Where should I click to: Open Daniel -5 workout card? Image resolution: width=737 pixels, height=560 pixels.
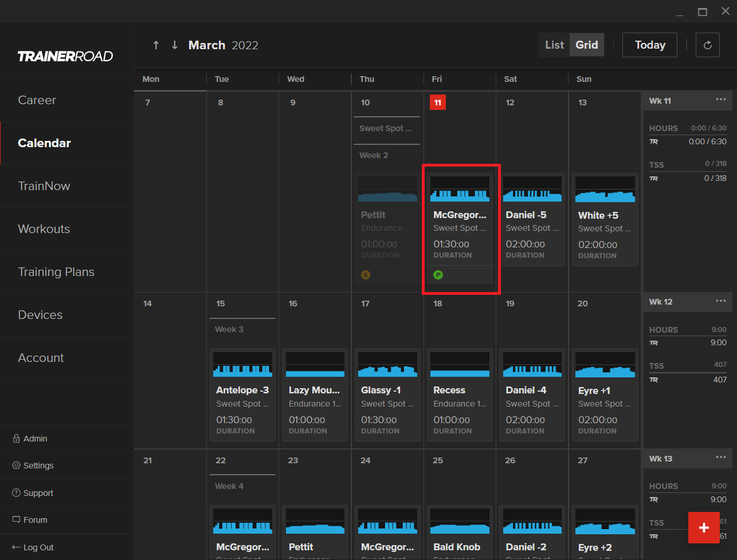coord(532,219)
